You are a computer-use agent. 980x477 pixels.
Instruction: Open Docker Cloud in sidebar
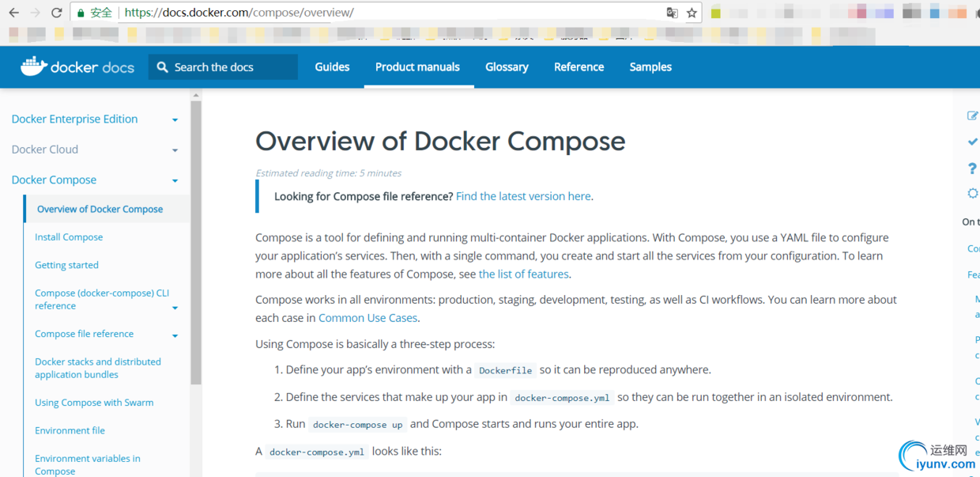point(45,150)
